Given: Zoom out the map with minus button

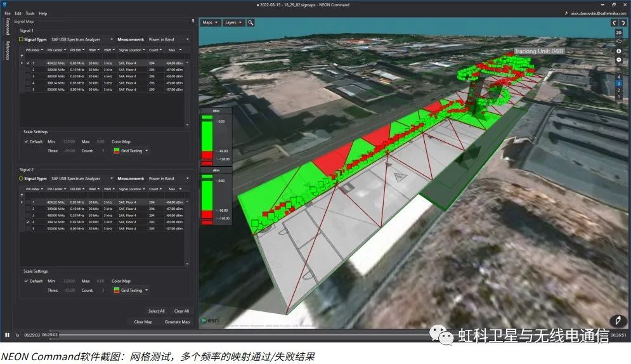Looking at the screenshot, I should 618,60.
